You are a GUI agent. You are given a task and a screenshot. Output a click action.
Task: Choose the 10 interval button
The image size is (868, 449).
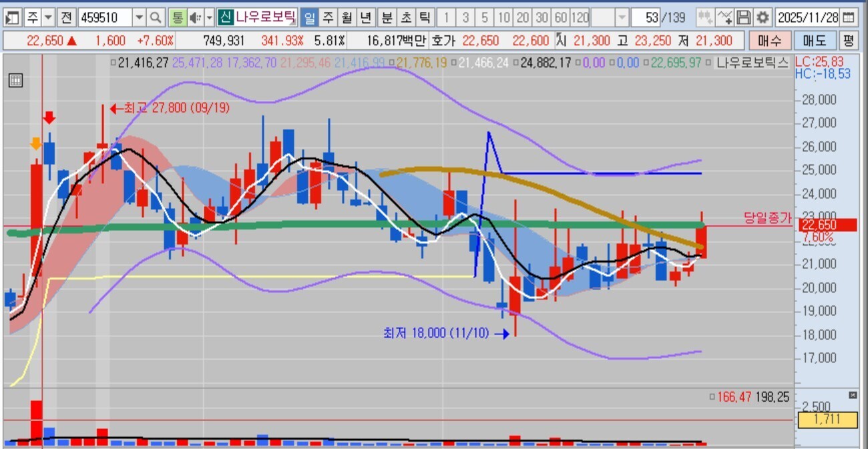(x=504, y=17)
